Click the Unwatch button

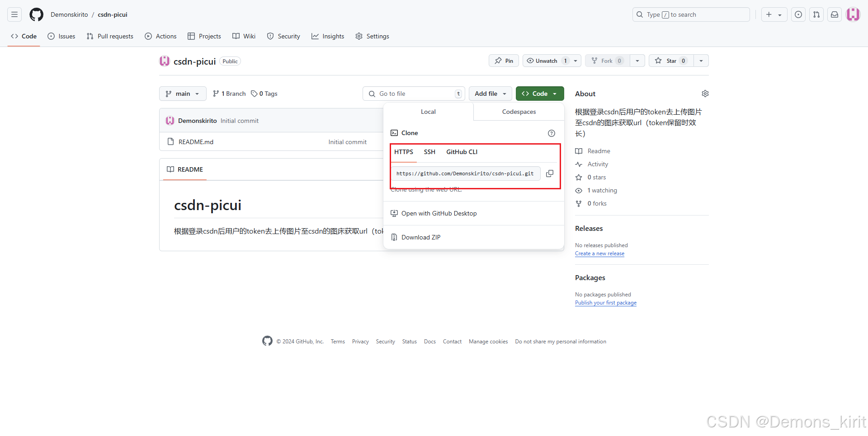tap(546, 61)
